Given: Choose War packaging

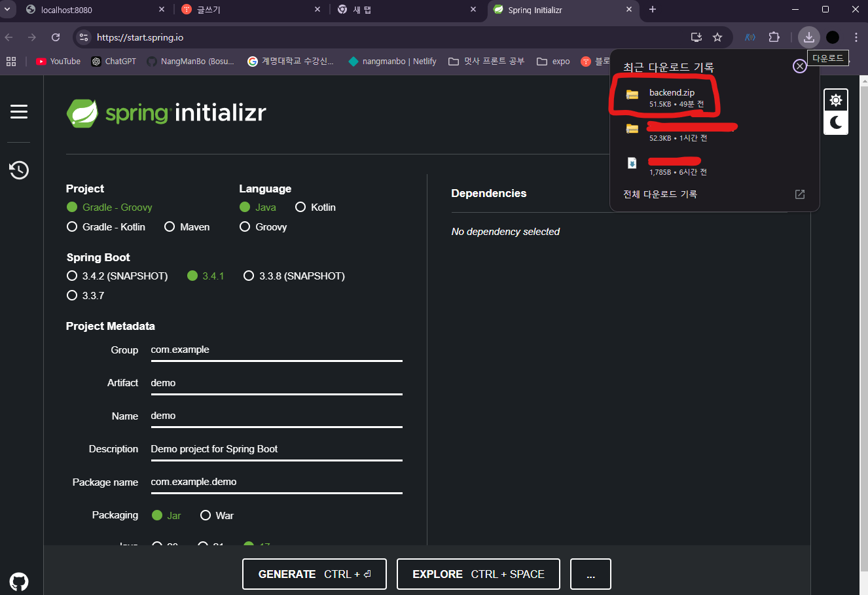Looking at the screenshot, I should (217, 516).
